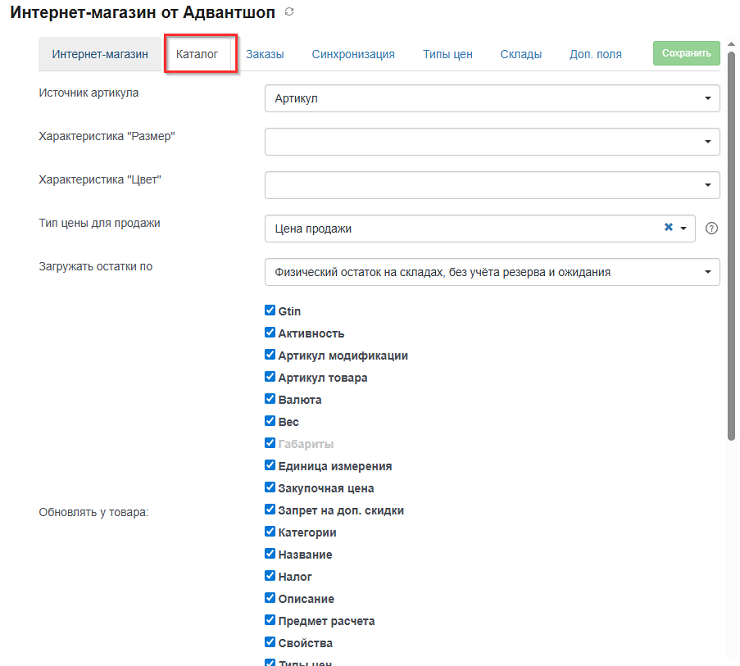Click the help question mark icon

pos(711,228)
